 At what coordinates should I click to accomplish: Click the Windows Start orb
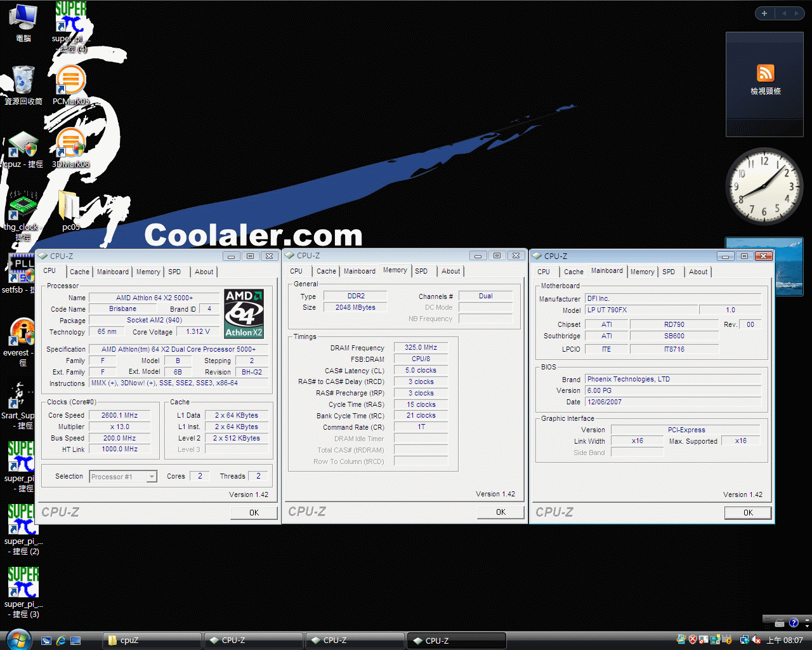17,639
